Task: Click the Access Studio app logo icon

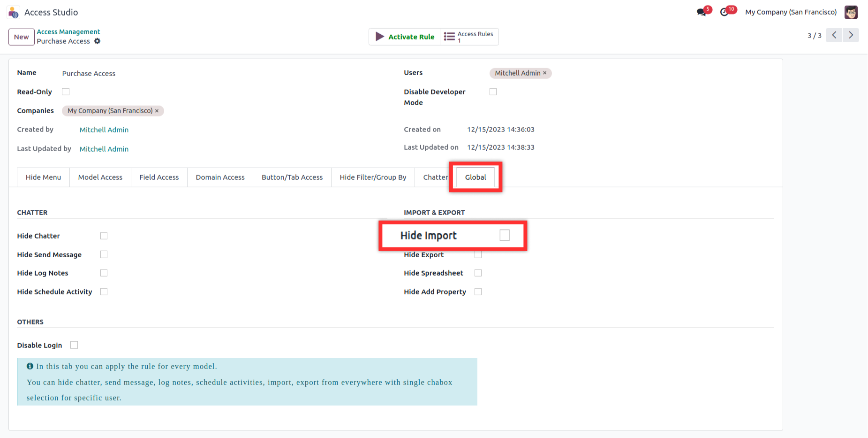Action: [14, 12]
